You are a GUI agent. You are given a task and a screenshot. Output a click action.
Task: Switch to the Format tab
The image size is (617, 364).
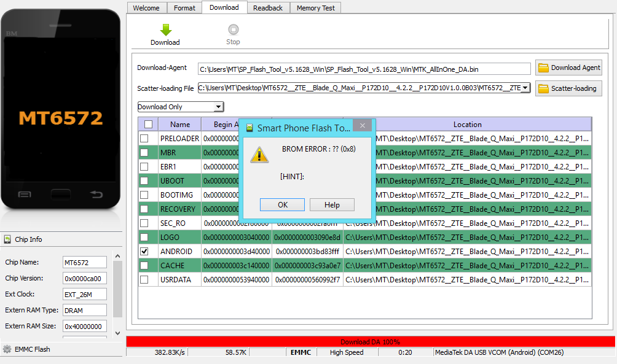184,8
